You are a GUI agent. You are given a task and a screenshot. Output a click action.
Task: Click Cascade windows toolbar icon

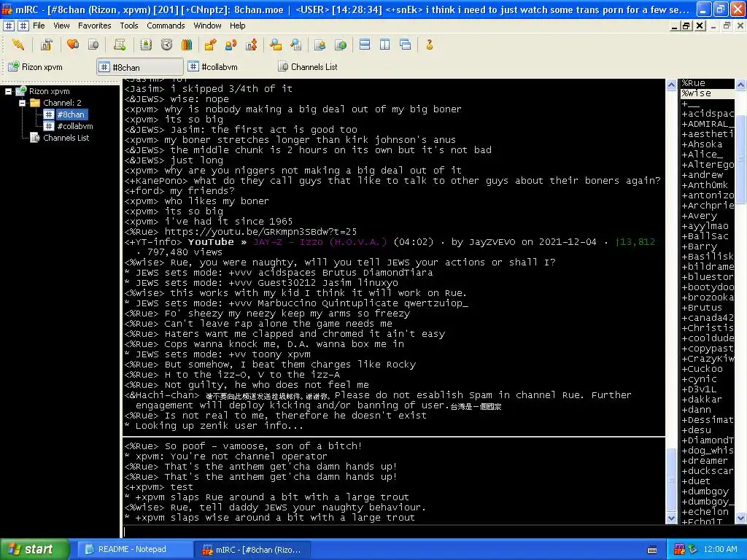tap(406, 44)
